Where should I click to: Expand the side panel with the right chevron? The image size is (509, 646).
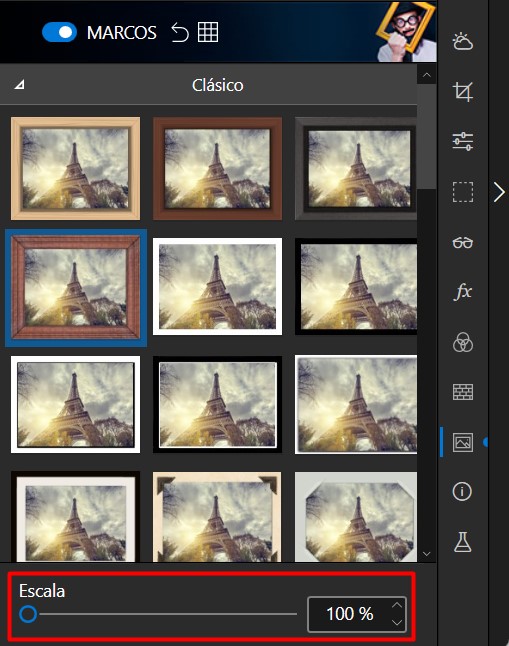tap(499, 192)
